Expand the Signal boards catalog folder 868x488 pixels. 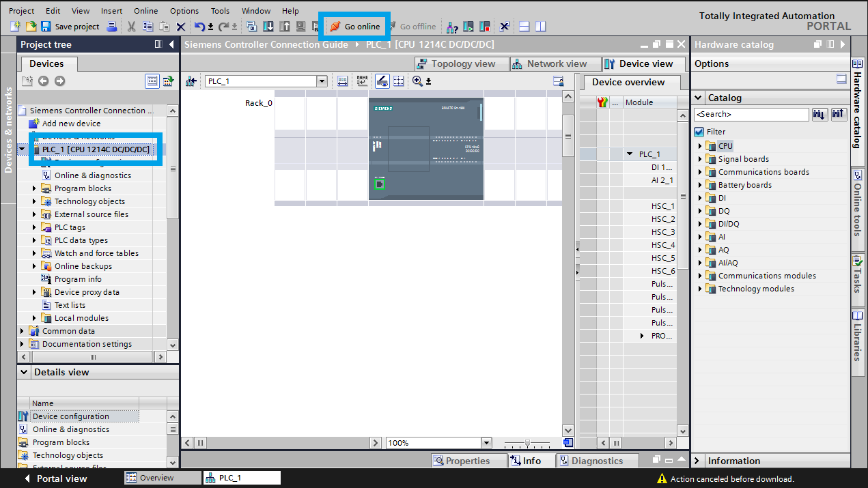click(x=700, y=159)
